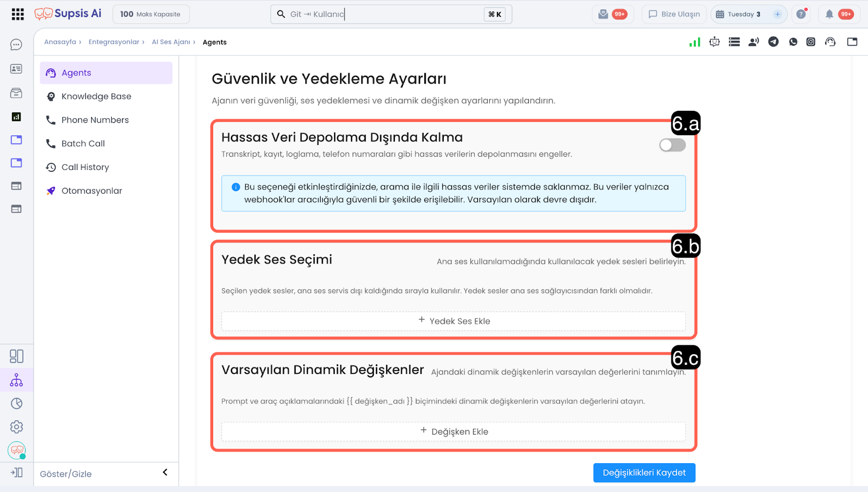Collapse the Göster/Gizle side panel arrow
Viewport: 868px width, 492px height.
point(165,472)
